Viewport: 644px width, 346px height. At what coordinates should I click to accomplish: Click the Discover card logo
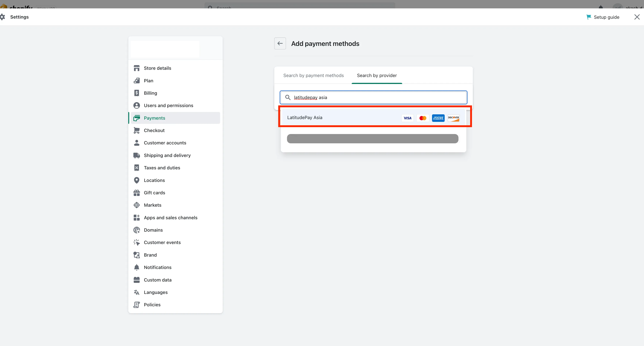(454, 118)
